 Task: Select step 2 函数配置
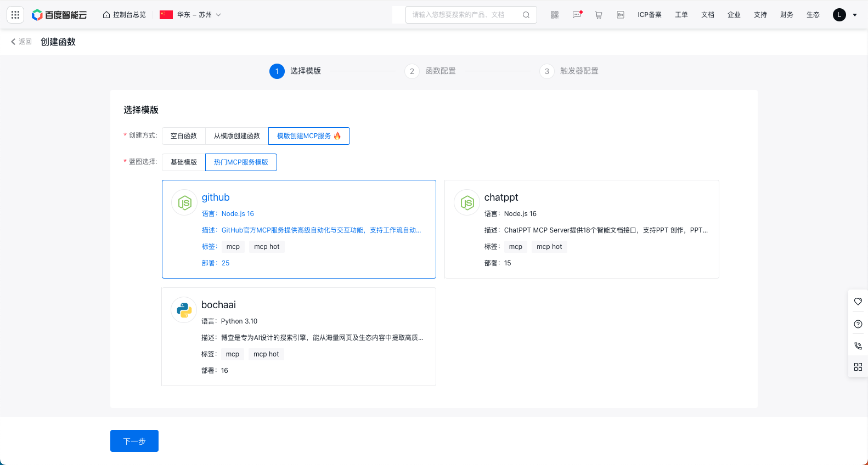[x=430, y=71]
